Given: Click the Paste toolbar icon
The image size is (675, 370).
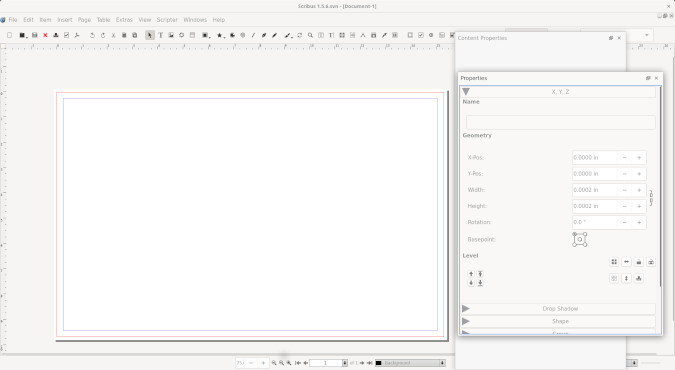Looking at the screenshot, I should pos(135,35).
